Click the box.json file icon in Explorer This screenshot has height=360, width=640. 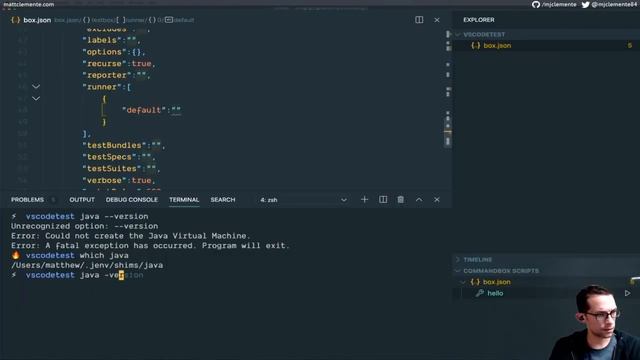pyautogui.click(x=476, y=45)
